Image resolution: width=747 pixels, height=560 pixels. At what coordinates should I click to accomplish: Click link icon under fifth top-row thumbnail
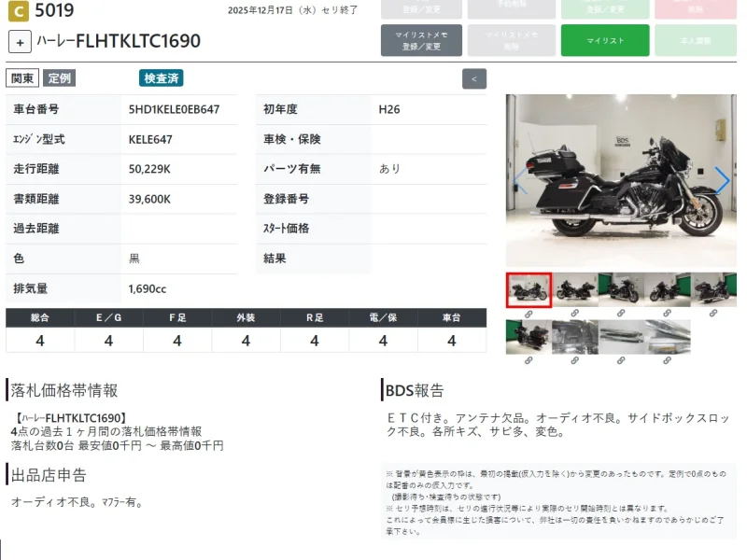click(713, 314)
